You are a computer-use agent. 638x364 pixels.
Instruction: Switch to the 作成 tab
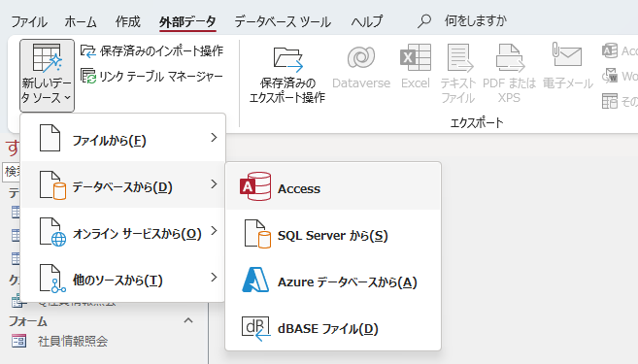tap(128, 21)
